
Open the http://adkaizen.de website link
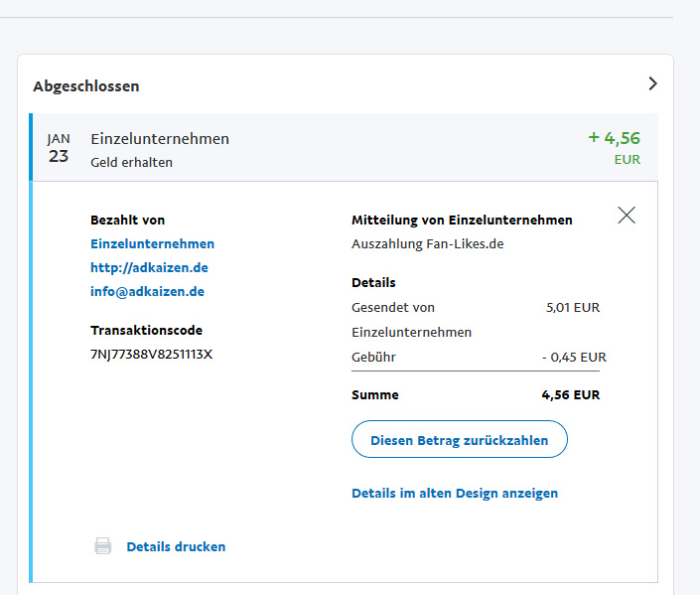click(x=149, y=267)
